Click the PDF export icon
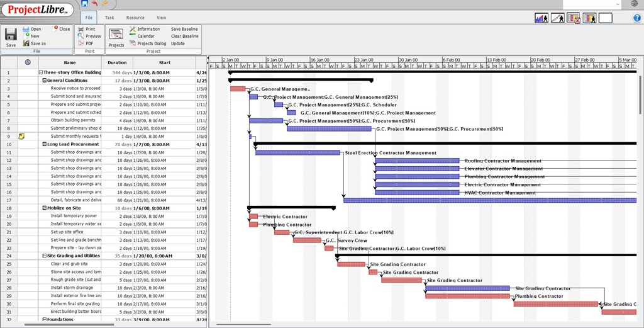The image size is (644, 328). 80,43
